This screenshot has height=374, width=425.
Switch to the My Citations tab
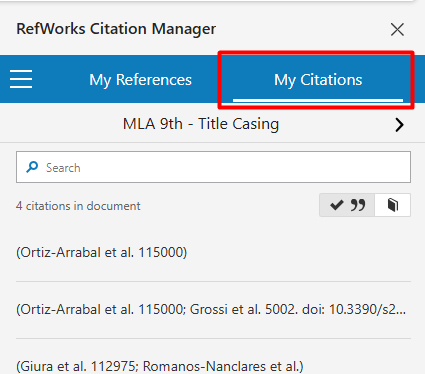[x=318, y=80]
